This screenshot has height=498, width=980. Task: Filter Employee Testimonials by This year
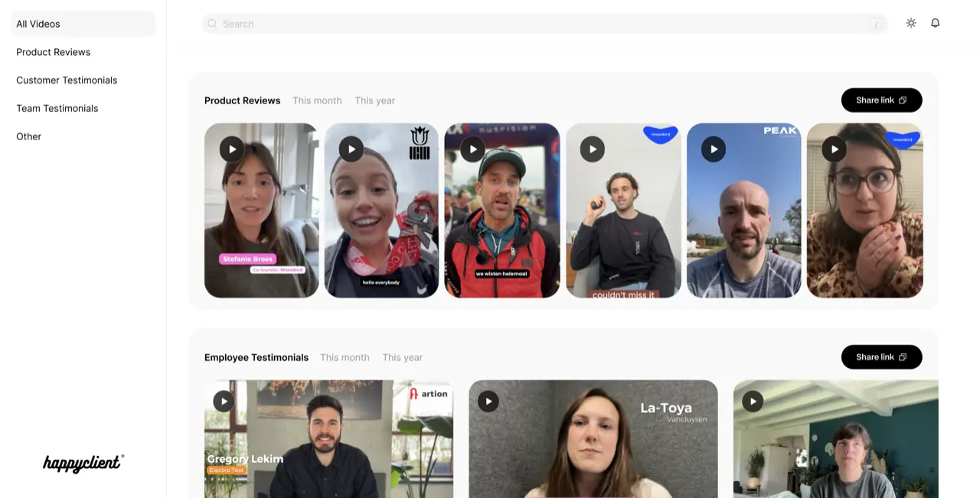(403, 357)
